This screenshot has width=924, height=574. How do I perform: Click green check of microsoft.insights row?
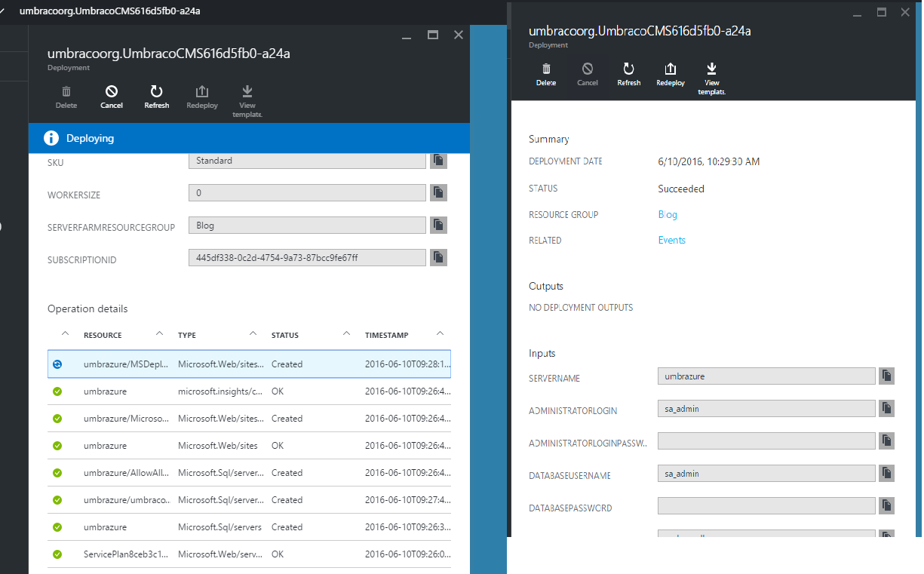click(57, 391)
